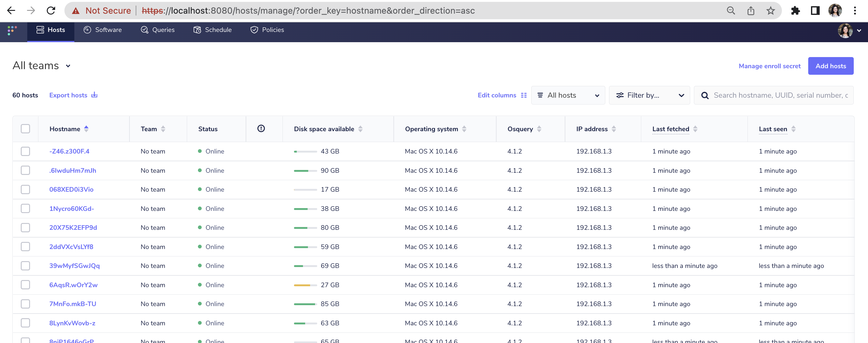Check the select-all hosts checkbox
Viewport: 868px width, 343px height.
(25, 128)
